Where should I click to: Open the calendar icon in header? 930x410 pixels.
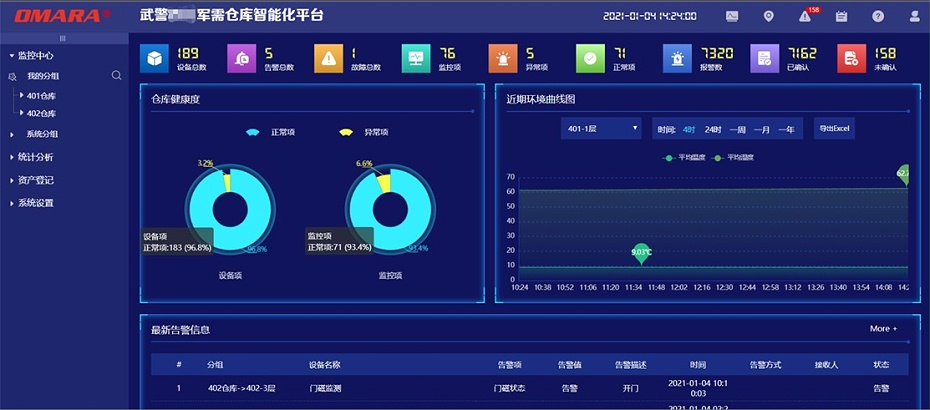click(841, 16)
